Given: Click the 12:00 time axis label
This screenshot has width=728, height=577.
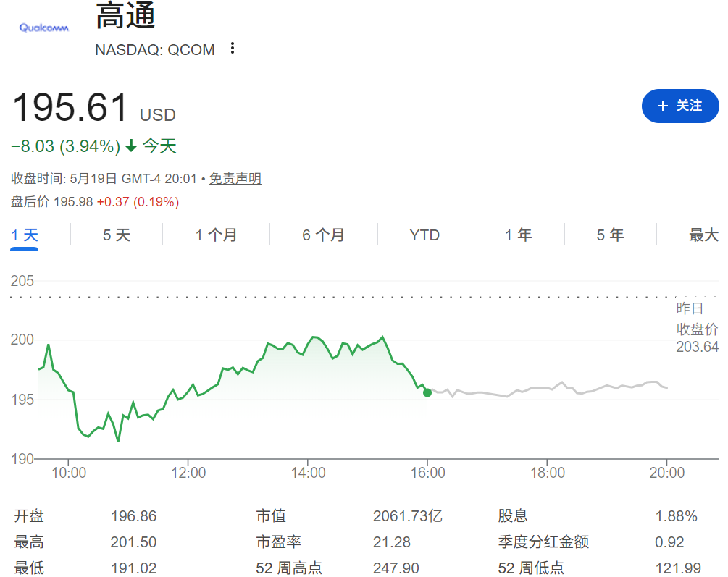Looking at the screenshot, I should tap(188, 473).
